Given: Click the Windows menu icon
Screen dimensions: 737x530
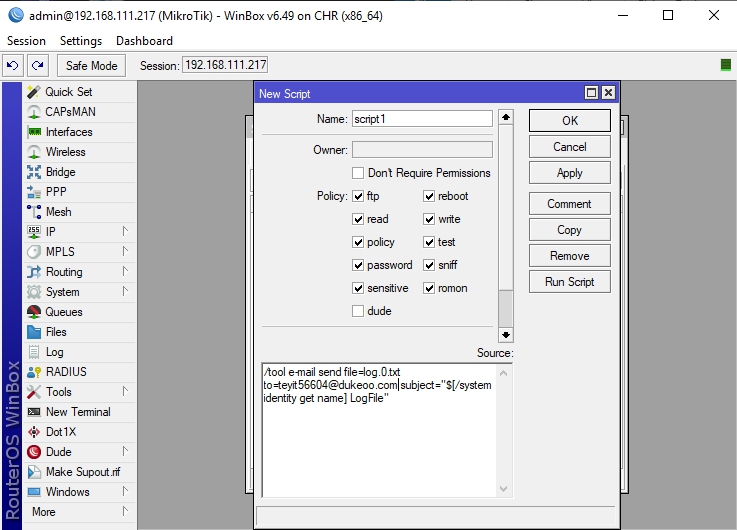Looking at the screenshot, I should (x=34, y=491).
